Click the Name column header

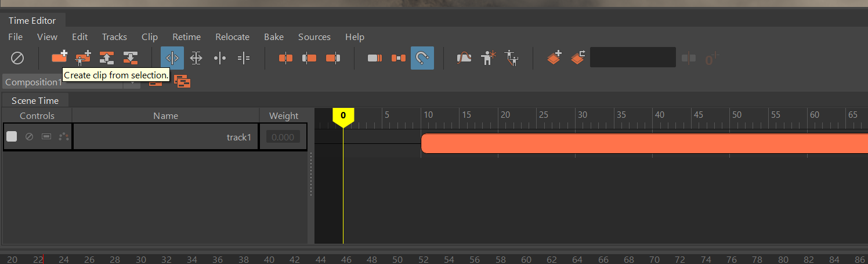pyautogui.click(x=165, y=115)
